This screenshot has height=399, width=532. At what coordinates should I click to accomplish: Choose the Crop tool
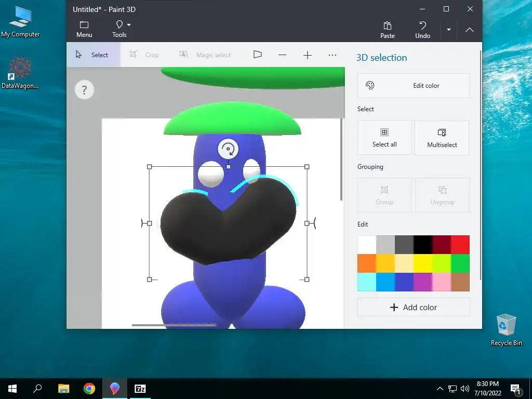(144, 55)
